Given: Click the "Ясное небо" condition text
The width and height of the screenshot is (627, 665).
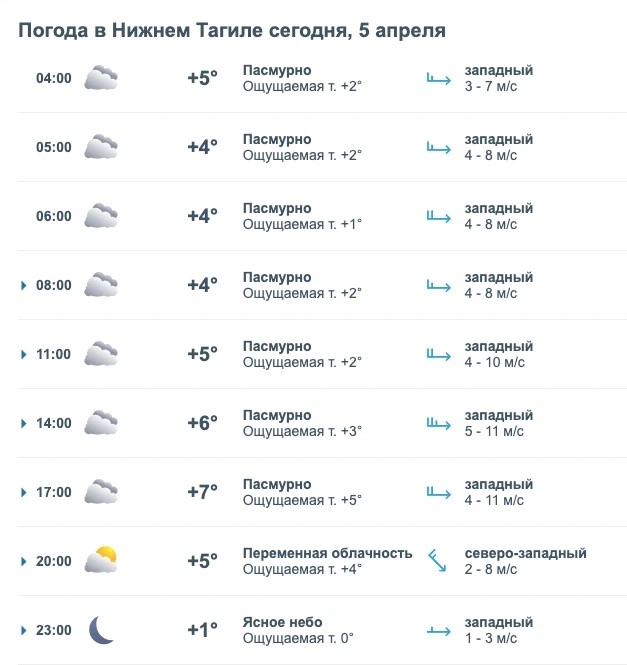Looking at the screenshot, I should (283, 622).
